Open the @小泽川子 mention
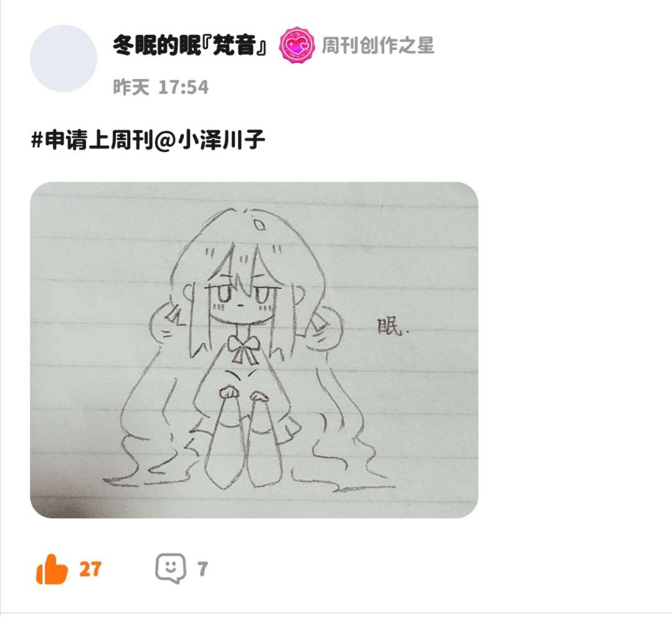 point(209,140)
